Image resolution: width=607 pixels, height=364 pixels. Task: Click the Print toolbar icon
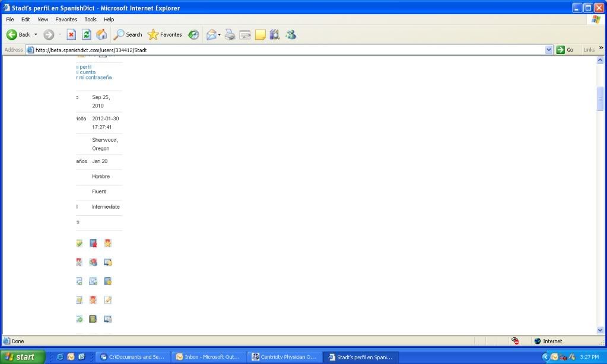[230, 34]
